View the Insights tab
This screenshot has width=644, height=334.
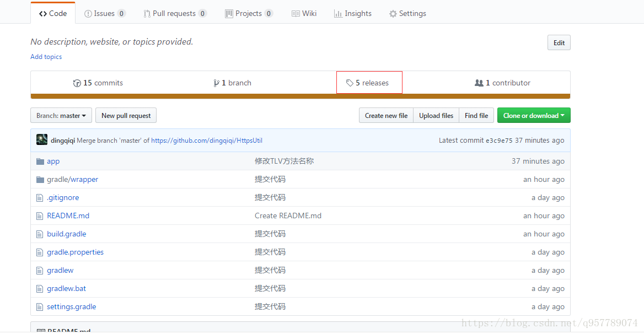point(353,14)
